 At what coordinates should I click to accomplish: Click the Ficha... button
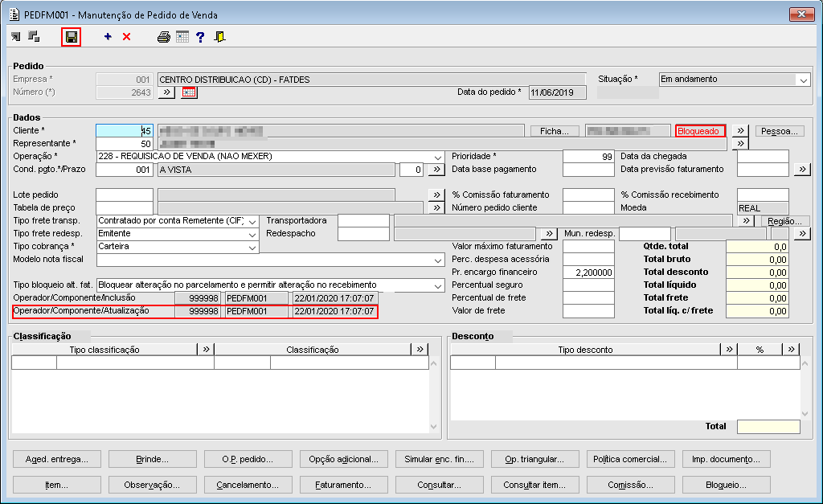pos(555,131)
